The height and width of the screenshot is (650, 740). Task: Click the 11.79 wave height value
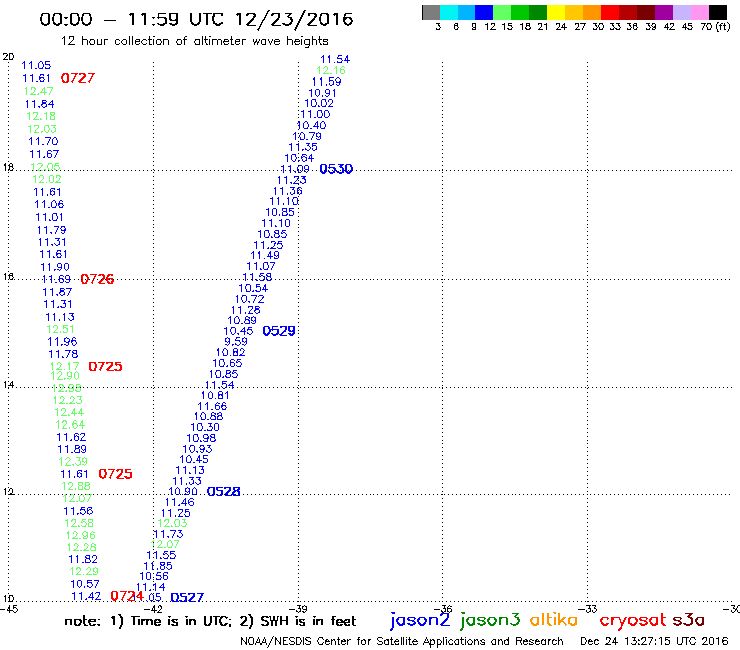coord(52,230)
